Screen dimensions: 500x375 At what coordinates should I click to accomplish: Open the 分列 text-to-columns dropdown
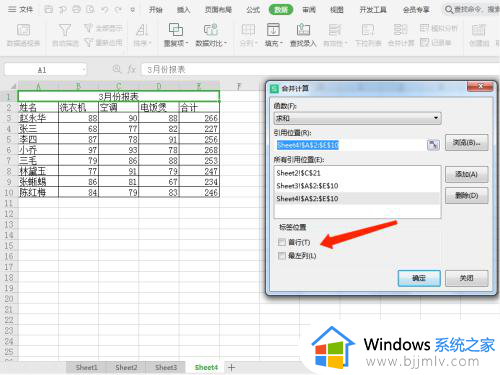(248, 35)
